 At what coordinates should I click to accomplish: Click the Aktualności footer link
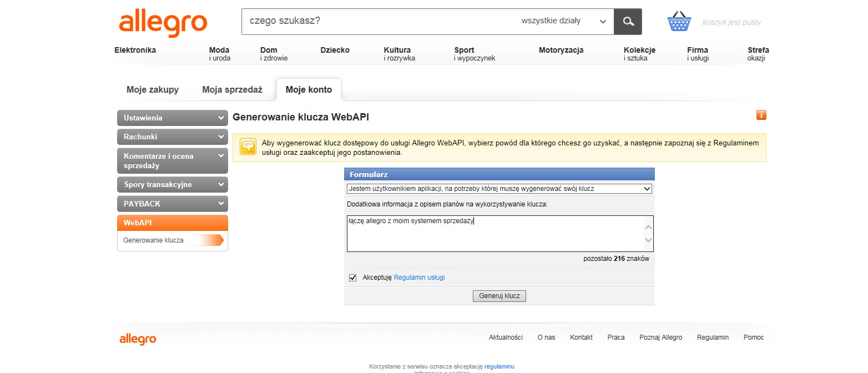click(506, 337)
